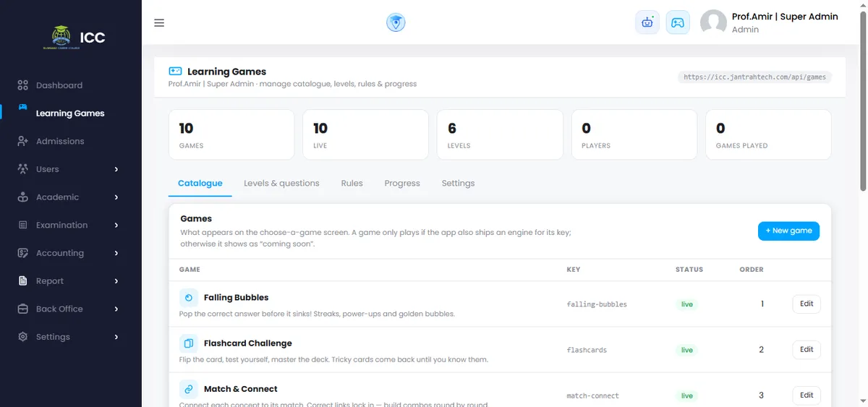
Task: Open the Rules tab
Action: [352, 184]
